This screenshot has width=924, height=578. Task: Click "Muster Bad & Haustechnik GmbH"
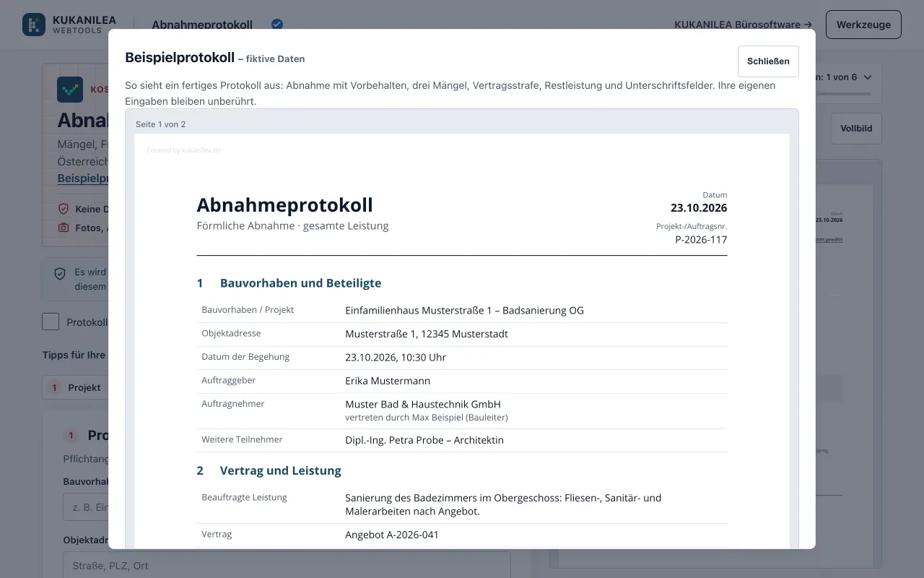pyautogui.click(x=423, y=404)
